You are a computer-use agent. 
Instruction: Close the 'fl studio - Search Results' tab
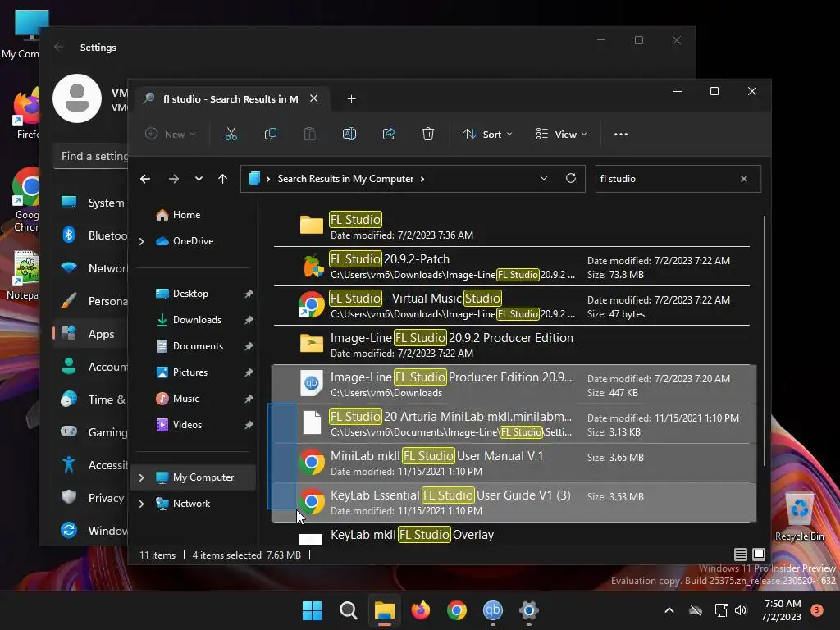pos(314,98)
